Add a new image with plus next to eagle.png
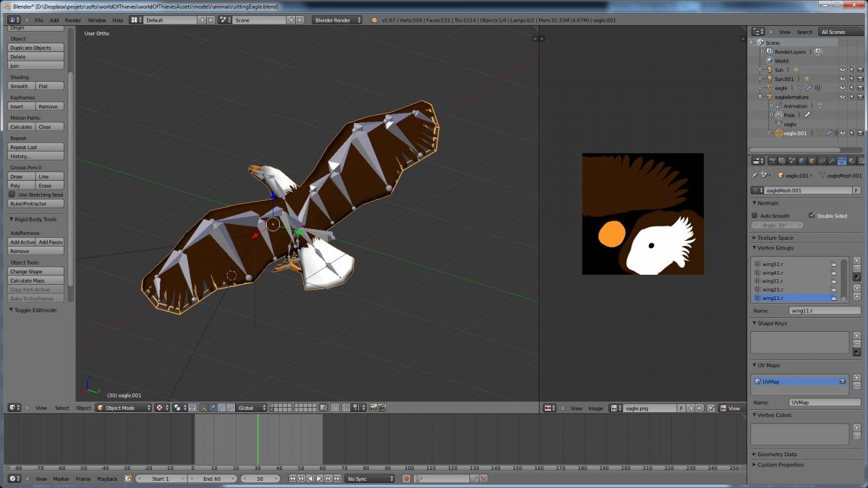868x488 pixels. (x=691, y=408)
